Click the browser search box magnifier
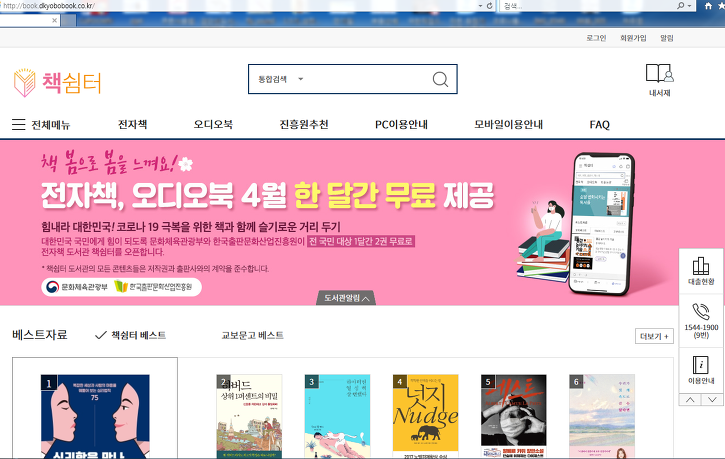 point(681,6)
